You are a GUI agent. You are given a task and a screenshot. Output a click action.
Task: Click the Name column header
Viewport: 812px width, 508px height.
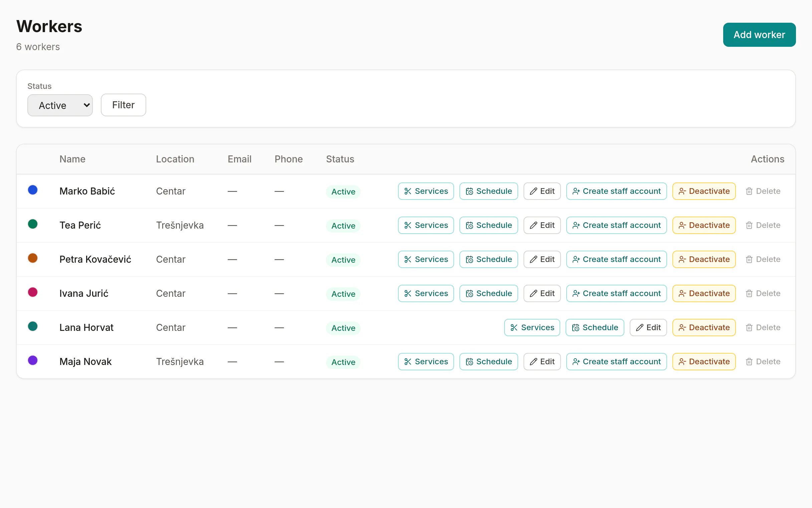coord(72,159)
